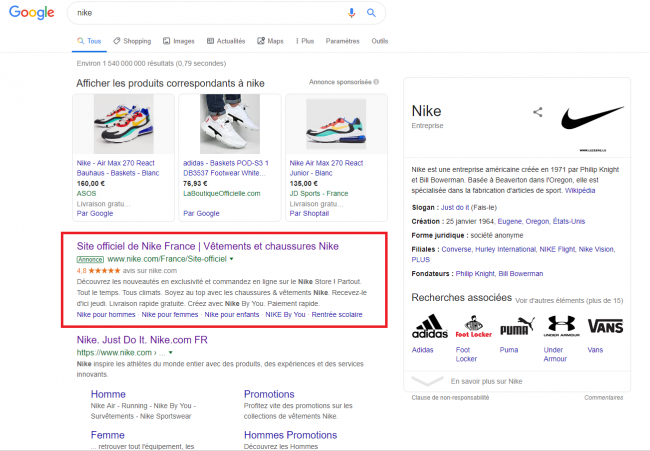Open NIKE By You sitelink
Viewport: 650px width, 451px height.
285,315
